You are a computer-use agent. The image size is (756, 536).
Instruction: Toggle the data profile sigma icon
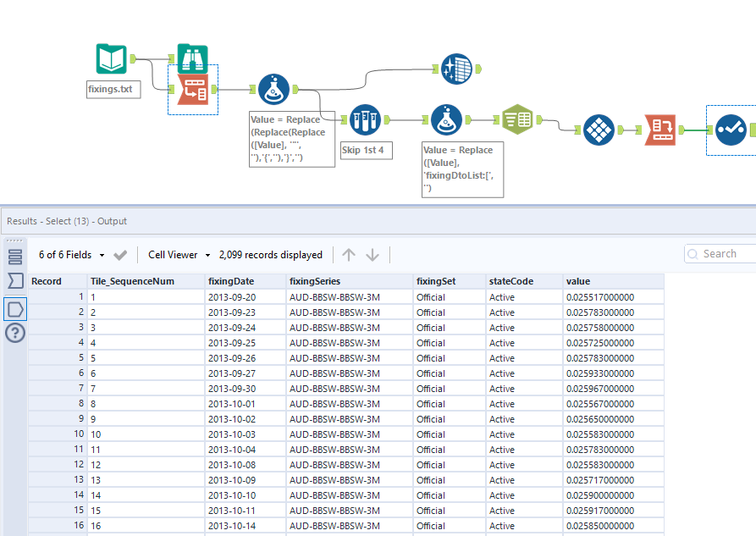[14, 279]
